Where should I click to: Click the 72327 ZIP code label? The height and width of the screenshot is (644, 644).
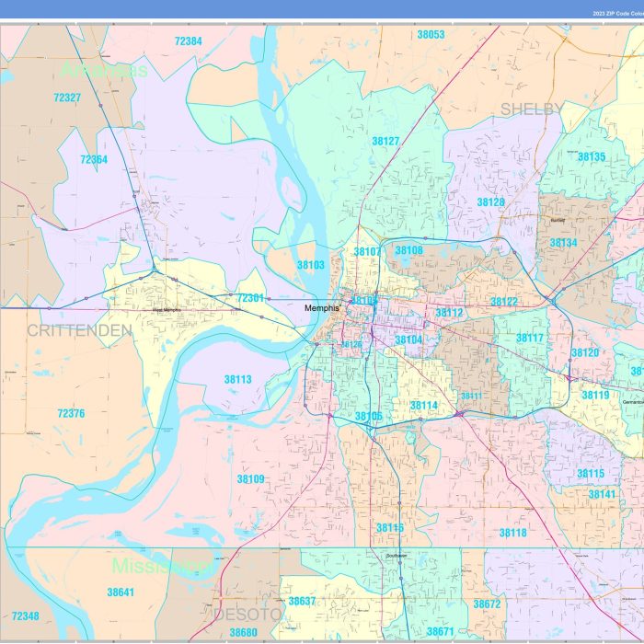67,98
